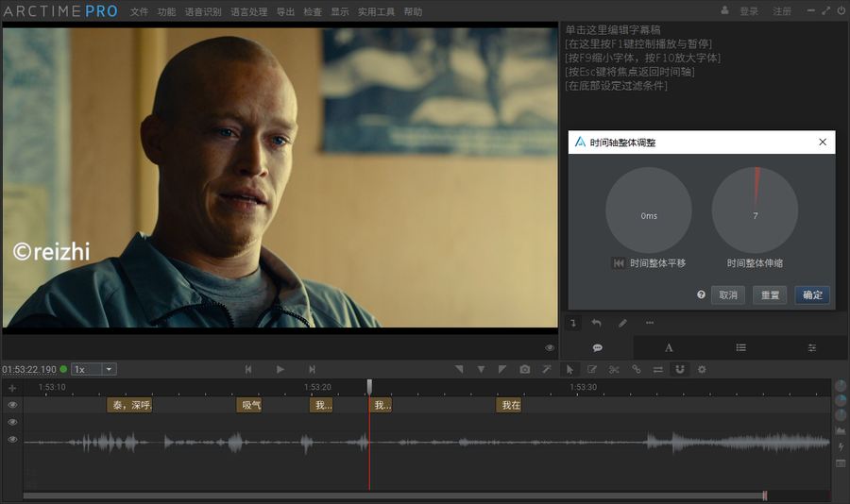Toggle visibility of the second empty track
This screenshot has width=850, height=504.
(x=12, y=422)
